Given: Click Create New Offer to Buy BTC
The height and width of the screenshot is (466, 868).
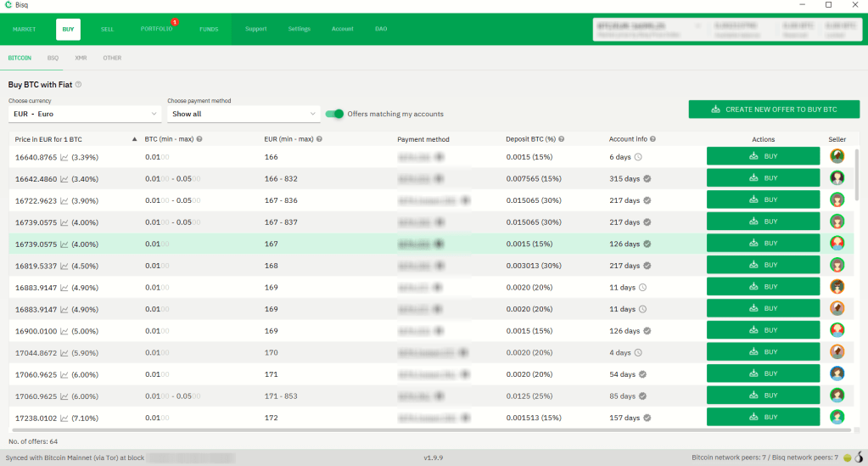Looking at the screenshot, I should pos(774,109).
